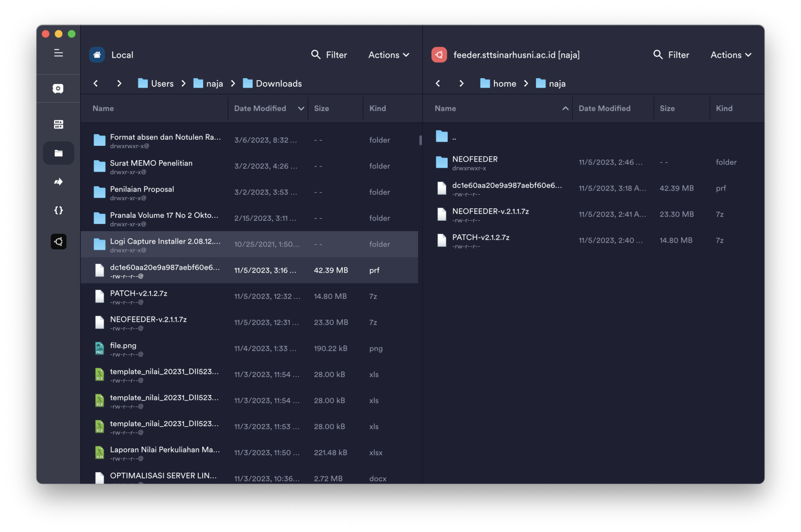801x532 pixels.
Task: Go forward in remote pane
Action: [x=461, y=83]
